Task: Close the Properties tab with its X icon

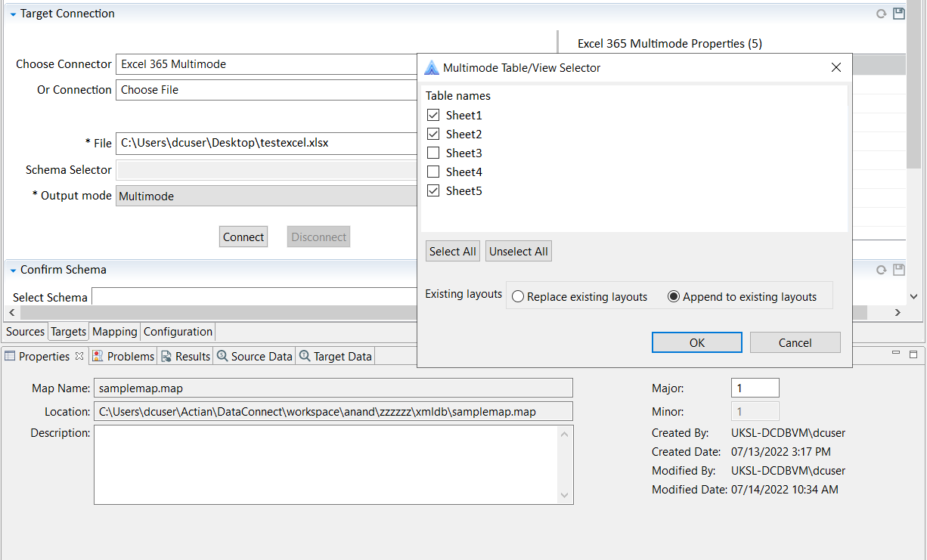Action: tap(79, 356)
